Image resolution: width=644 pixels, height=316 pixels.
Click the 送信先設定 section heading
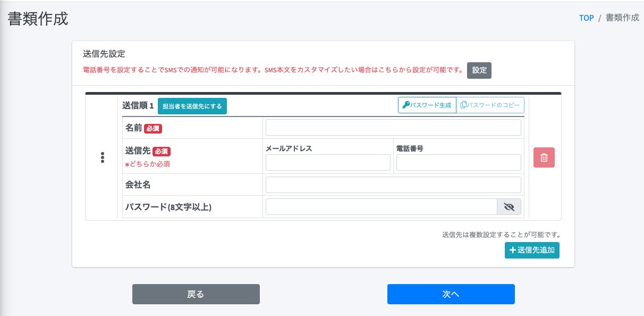(x=104, y=54)
